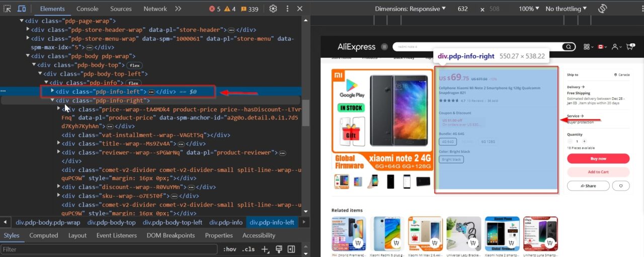644x257 pixels.
Task: Expand the sku--wrap div node
Action: (58, 196)
